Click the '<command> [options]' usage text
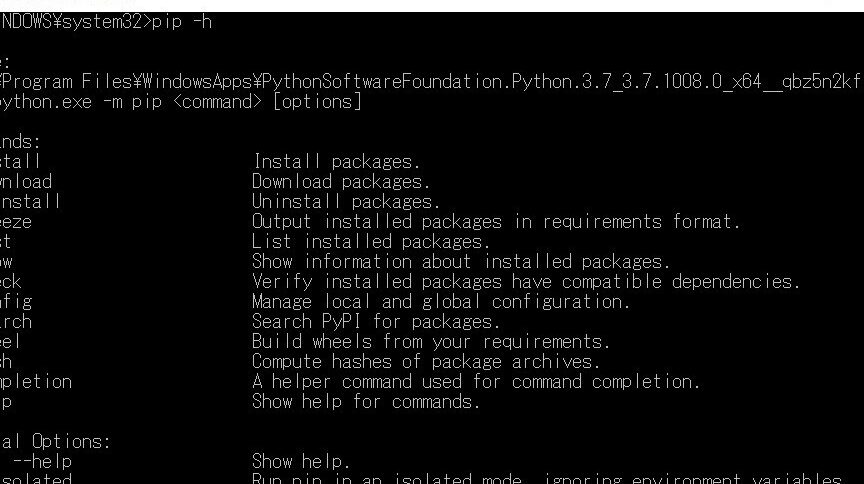The width and height of the screenshot is (864, 484). [x=267, y=102]
